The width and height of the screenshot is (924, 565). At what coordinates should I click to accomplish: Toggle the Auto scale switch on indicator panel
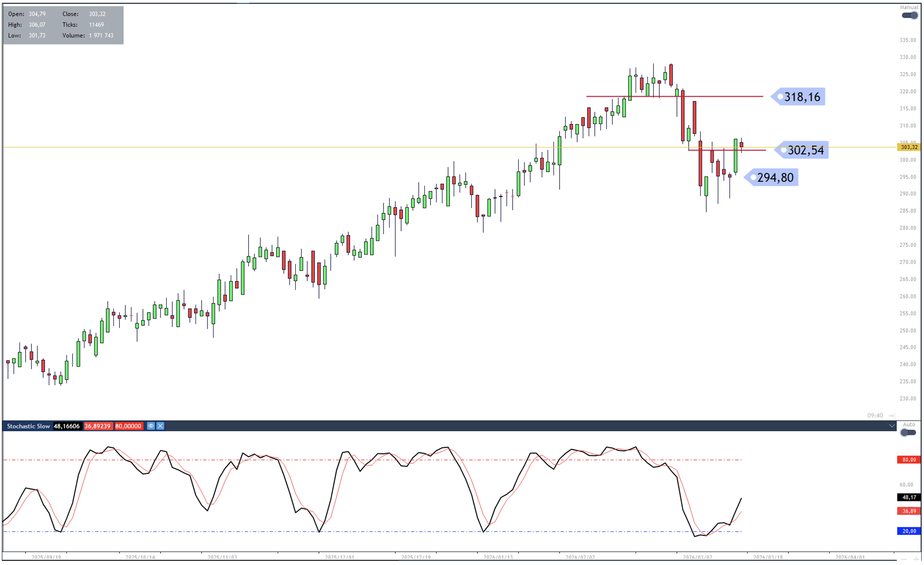tap(908, 433)
